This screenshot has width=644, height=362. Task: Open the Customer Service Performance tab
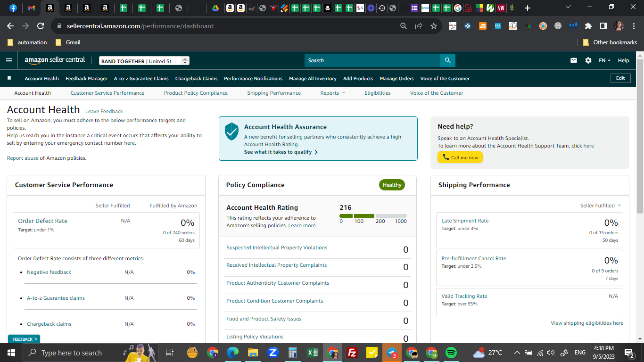coord(107,93)
